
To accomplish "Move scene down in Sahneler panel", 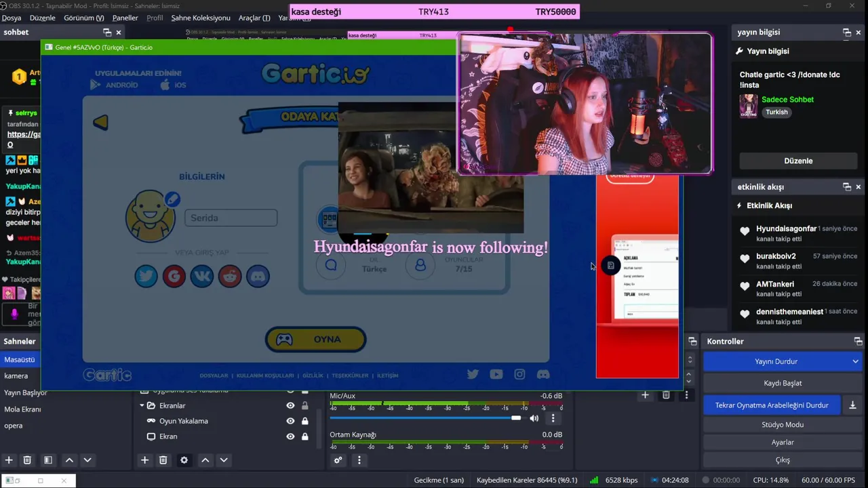I will pyautogui.click(x=87, y=460).
